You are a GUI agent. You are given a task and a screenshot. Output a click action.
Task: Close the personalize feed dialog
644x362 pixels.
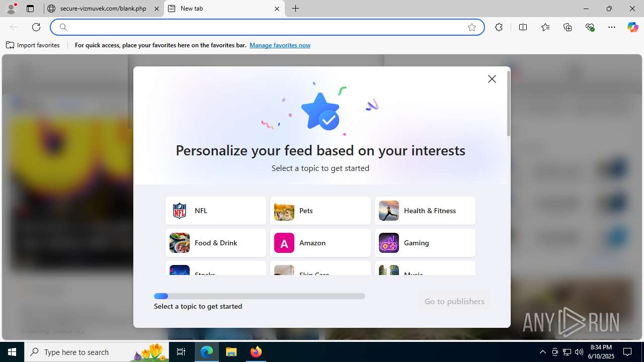point(492,79)
